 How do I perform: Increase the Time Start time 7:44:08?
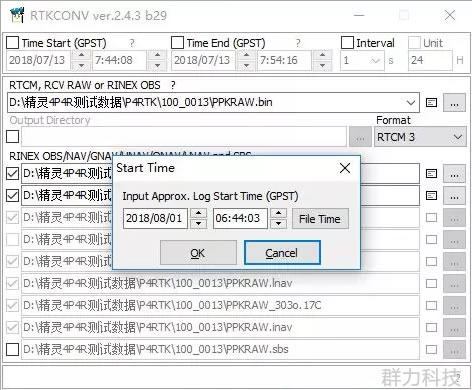158,55
